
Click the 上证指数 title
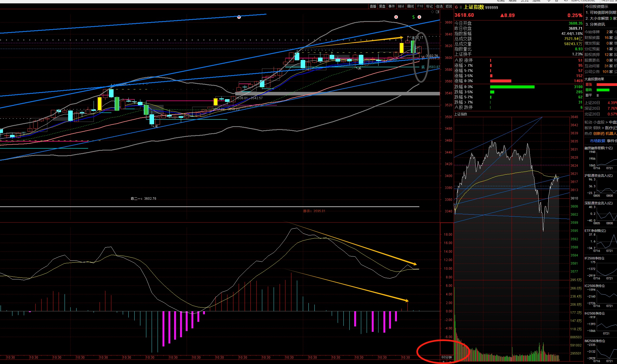[x=474, y=7]
